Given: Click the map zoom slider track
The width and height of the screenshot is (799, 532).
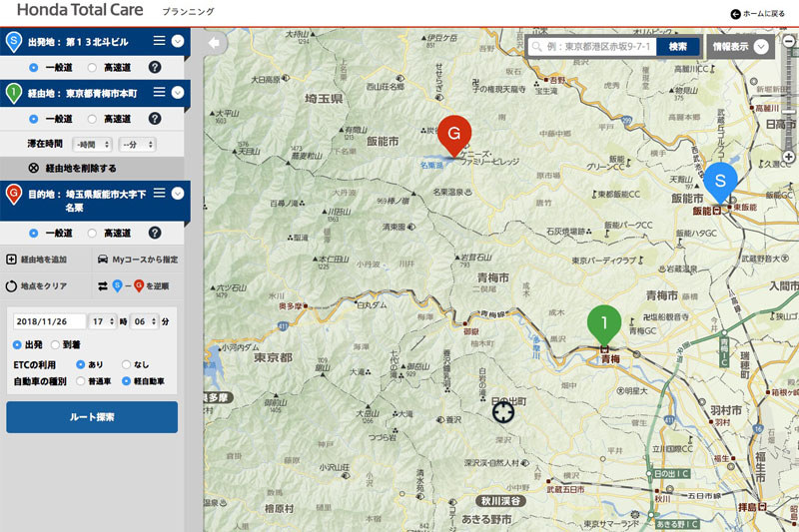Looking at the screenshot, I should pyautogui.click(x=789, y=99).
